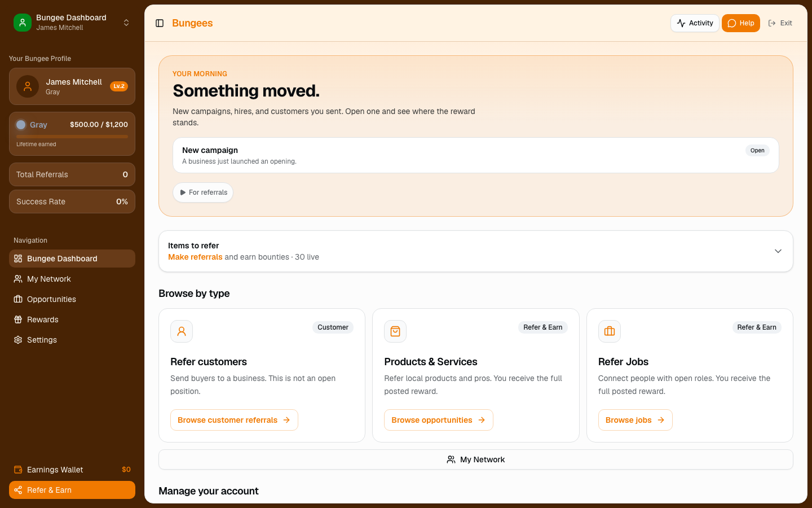Open Help
This screenshot has height=508, width=812.
741,23
